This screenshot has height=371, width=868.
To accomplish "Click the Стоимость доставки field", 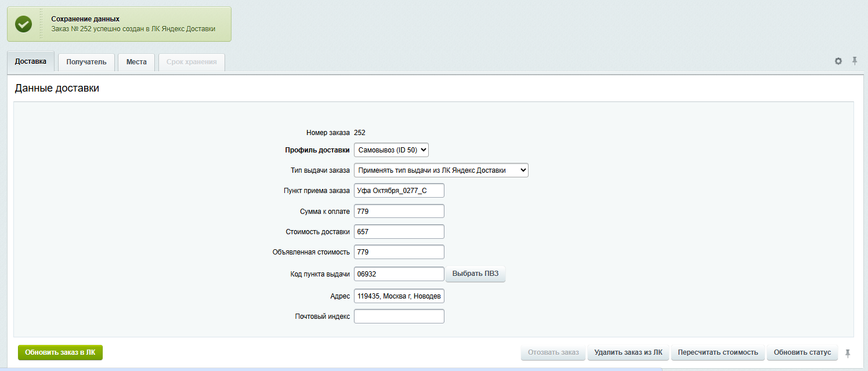I will coord(399,232).
